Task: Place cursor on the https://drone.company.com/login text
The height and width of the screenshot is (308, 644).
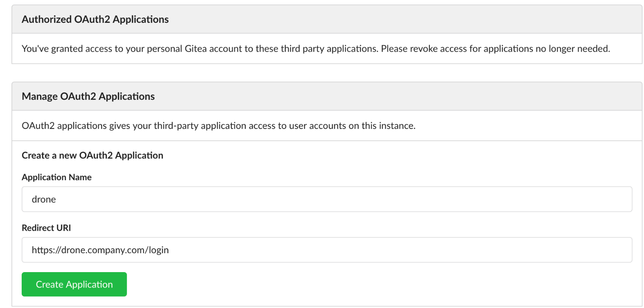Action: click(x=100, y=250)
